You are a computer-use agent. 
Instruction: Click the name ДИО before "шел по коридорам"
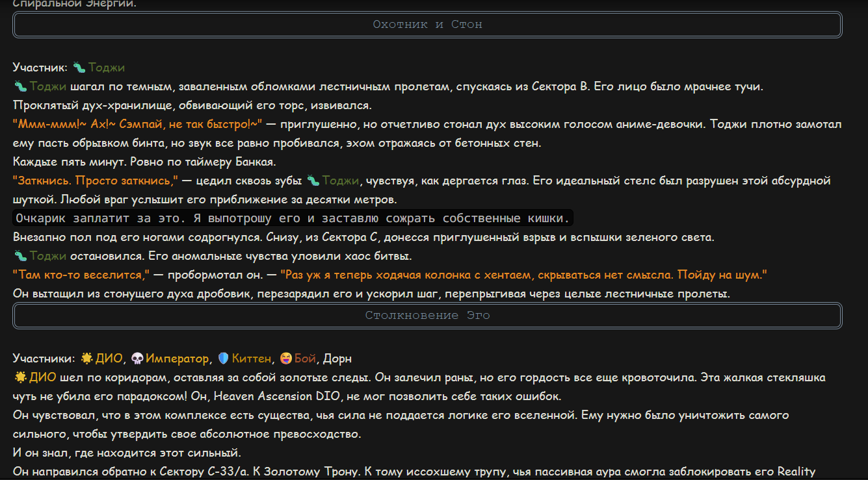click(x=42, y=377)
